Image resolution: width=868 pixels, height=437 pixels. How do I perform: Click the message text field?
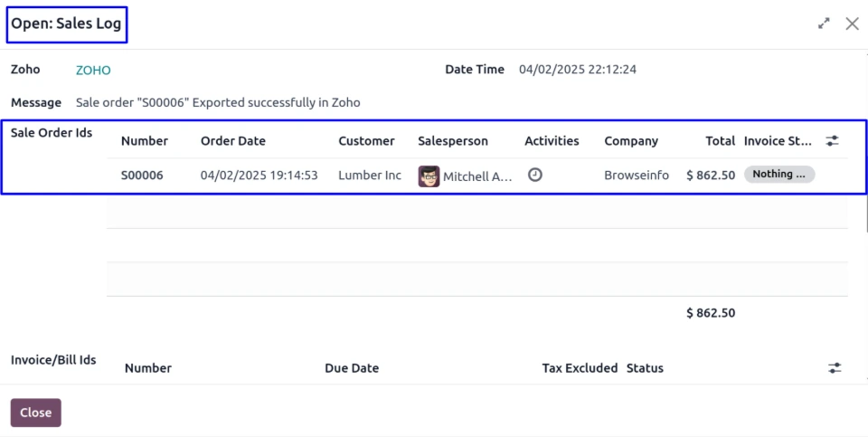[x=218, y=102]
